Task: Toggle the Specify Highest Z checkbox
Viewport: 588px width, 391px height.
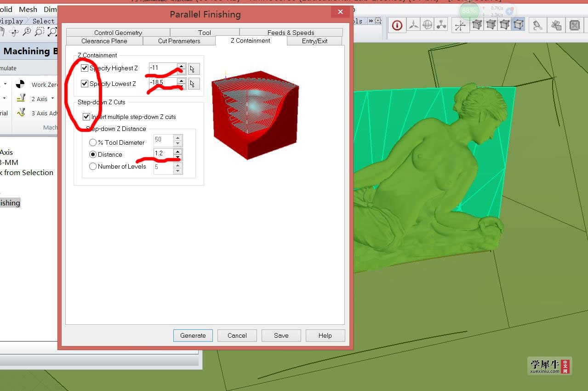Action: click(85, 68)
